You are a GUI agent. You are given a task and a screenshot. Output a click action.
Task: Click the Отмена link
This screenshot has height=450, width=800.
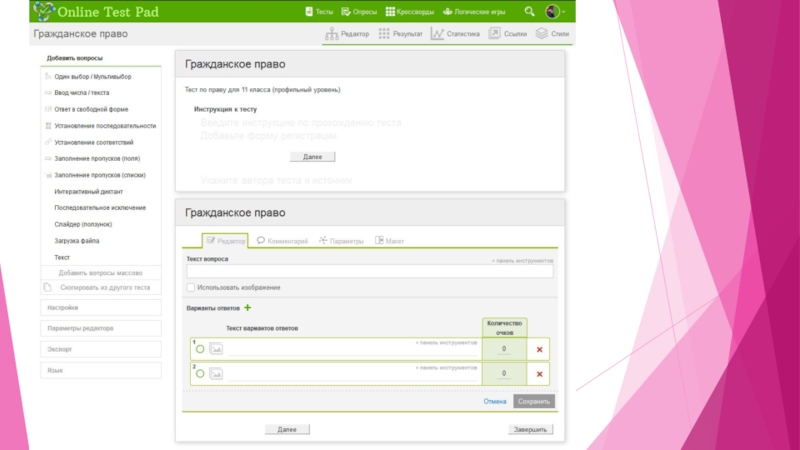click(495, 402)
